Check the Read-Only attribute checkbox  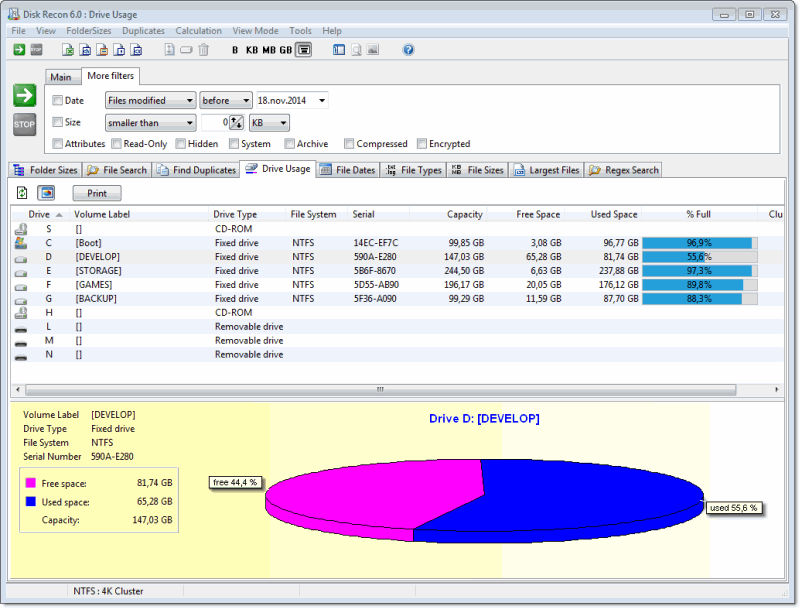[116, 144]
